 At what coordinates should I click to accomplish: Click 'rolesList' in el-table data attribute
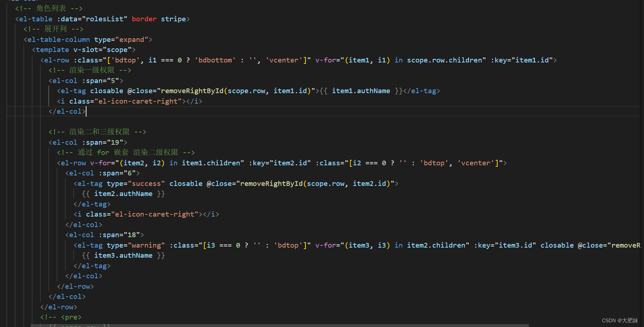(105, 19)
